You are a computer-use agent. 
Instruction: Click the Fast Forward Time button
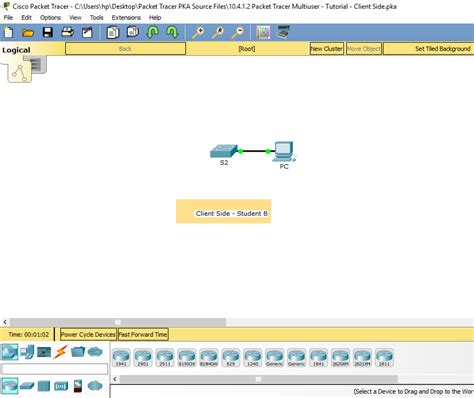coord(143,334)
